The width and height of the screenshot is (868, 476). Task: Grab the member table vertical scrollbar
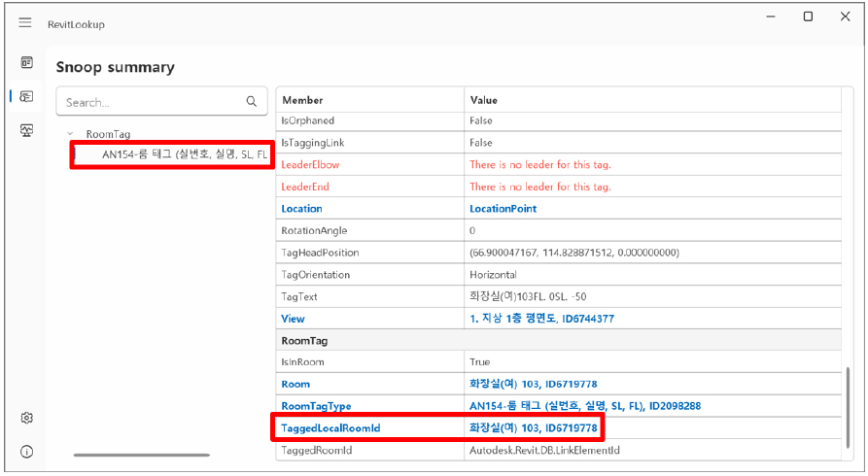click(848, 408)
